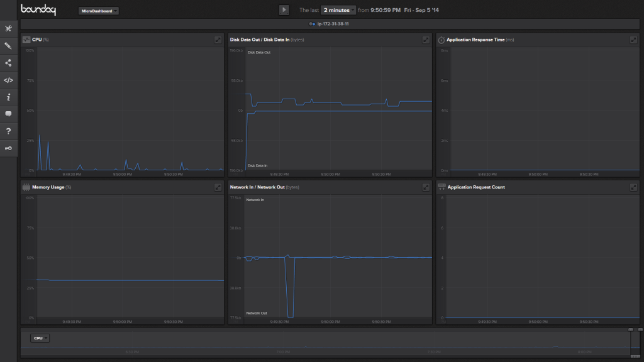Open the 2 minutes time range dropdown
This screenshot has width=644, height=362.
338,10
